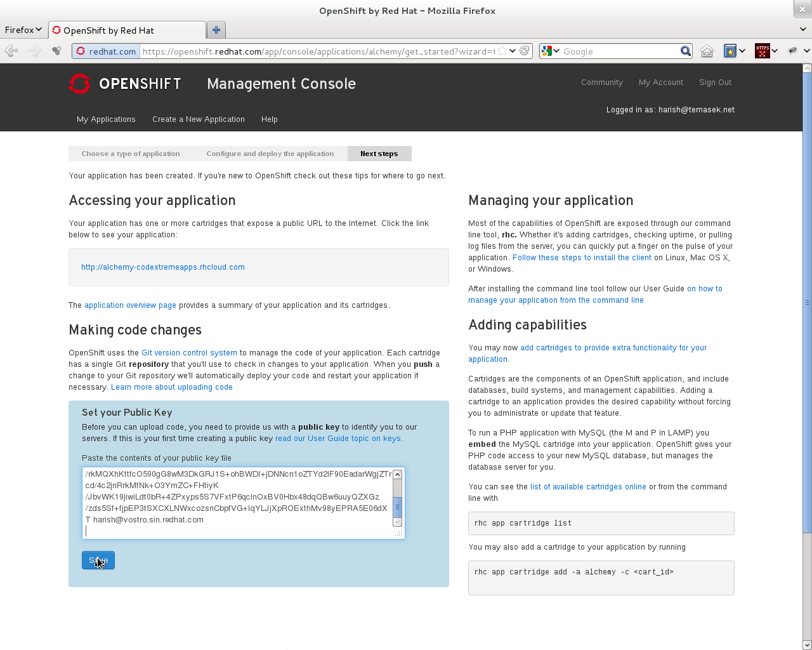Go forward one page
This screenshot has height=650, width=812.
(35, 51)
